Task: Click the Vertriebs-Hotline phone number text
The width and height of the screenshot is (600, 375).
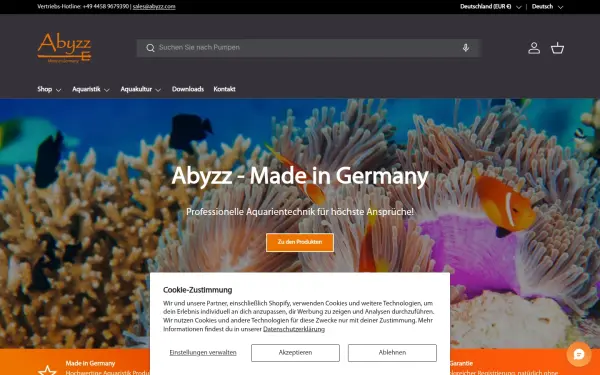Action: click(83, 7)
